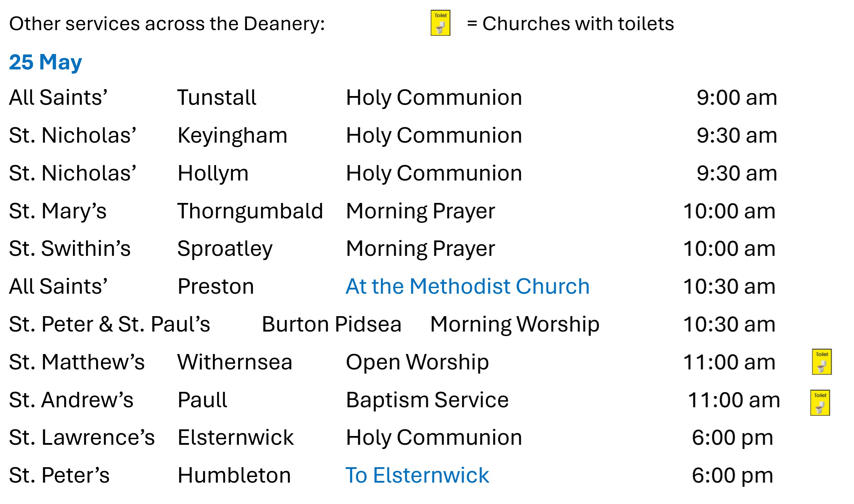Click the toilet icon beside Withernsea row
This screenshot has width=854, height=504.
pos(822,362)
